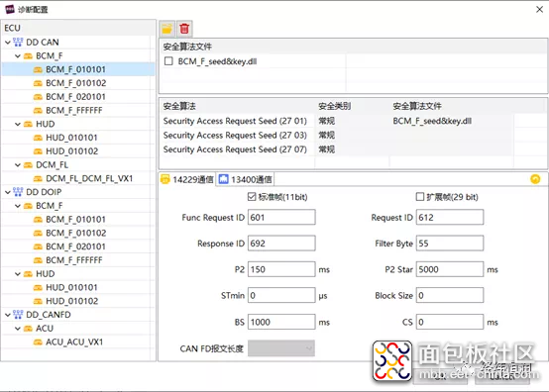Select BCM_F_010102 under DD DOIP
This screenshot has width=549, height=392.
[76, 233]
